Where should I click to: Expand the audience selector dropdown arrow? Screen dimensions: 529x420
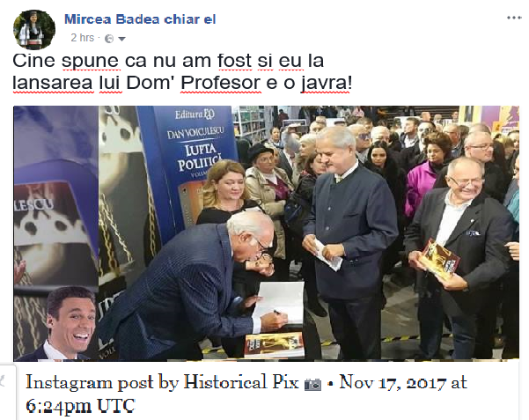(x=121, y=39)
